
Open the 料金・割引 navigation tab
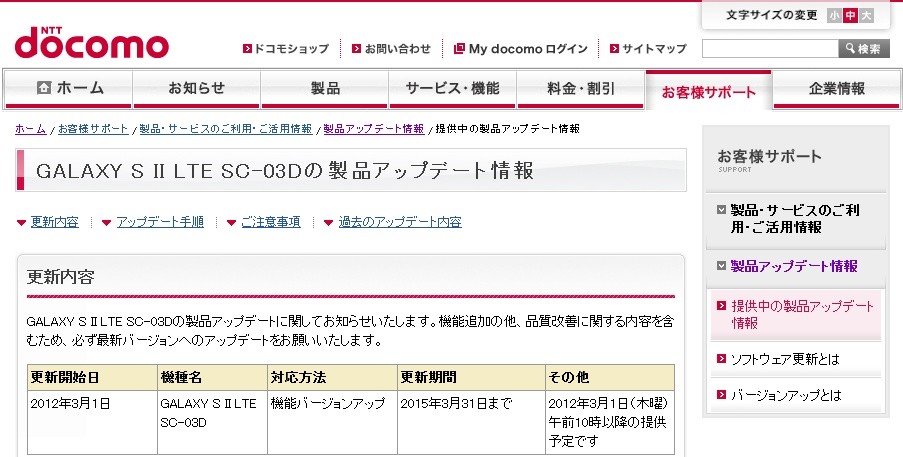point(580,89)
